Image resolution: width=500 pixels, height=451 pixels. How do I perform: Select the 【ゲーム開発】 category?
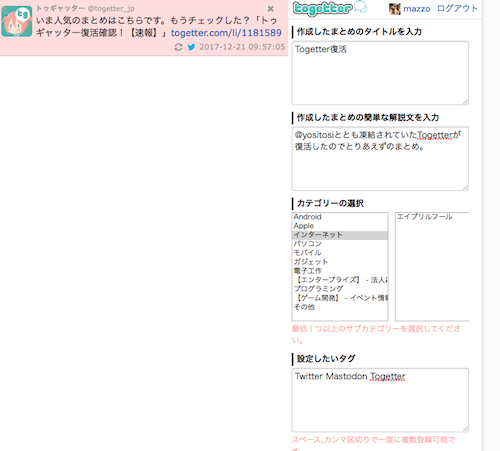coord(340,298)
